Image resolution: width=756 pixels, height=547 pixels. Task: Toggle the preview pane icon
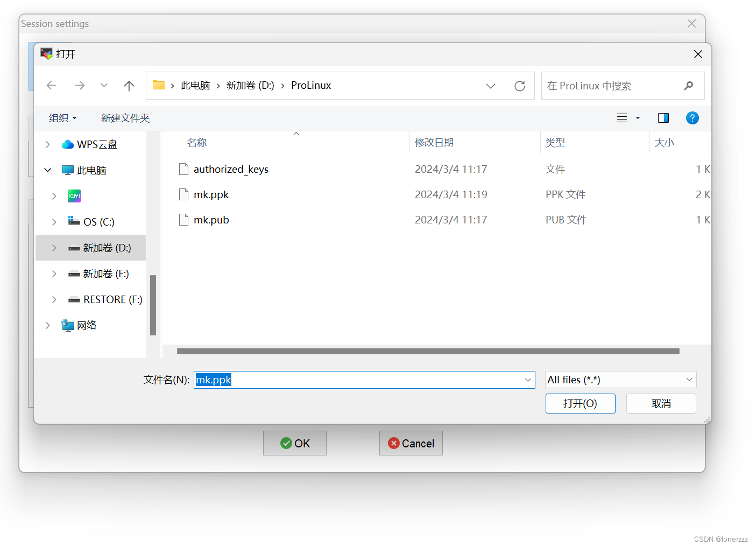[663, 118]
